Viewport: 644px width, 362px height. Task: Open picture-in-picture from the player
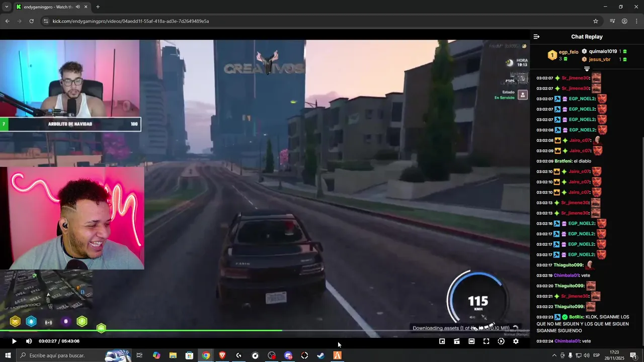click(x=442, y=341)
